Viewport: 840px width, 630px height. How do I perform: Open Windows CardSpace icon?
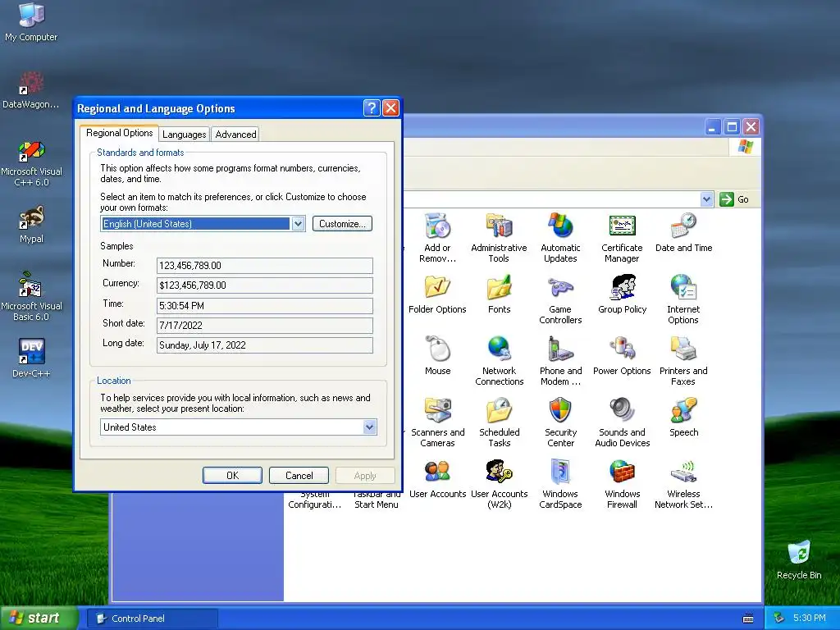tap(560, 484)
